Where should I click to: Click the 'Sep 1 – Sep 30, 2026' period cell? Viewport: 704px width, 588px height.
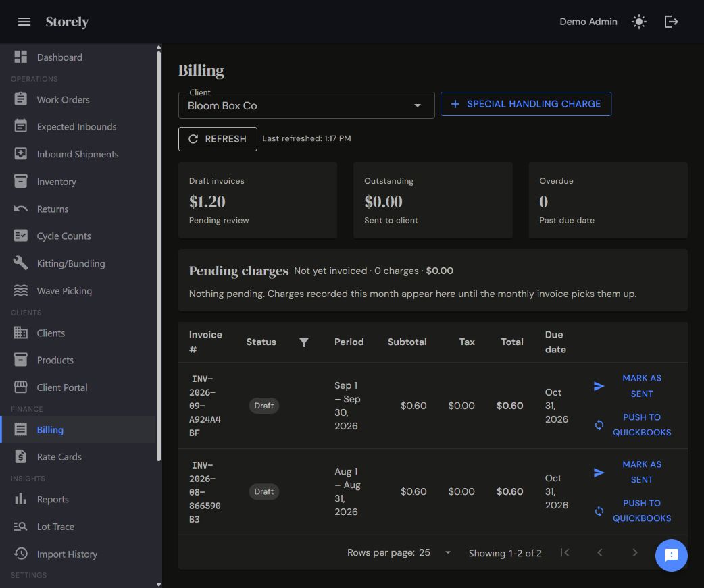(348, 406)
